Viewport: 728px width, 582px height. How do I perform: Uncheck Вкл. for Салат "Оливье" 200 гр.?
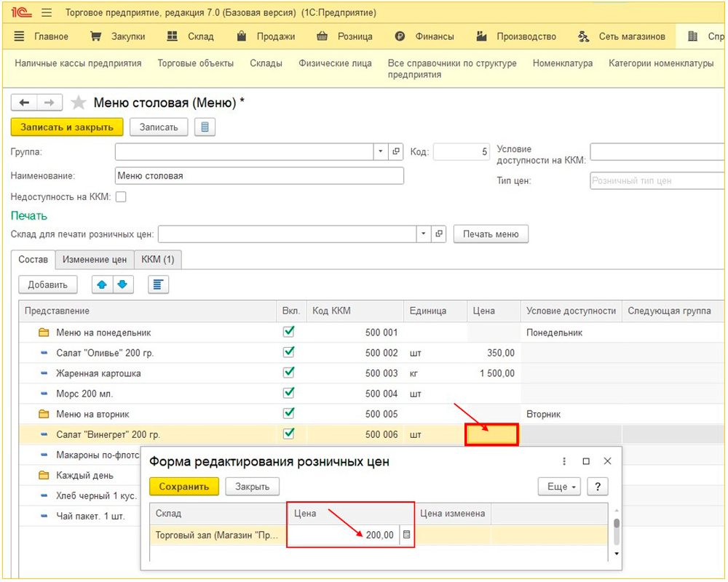289,352
